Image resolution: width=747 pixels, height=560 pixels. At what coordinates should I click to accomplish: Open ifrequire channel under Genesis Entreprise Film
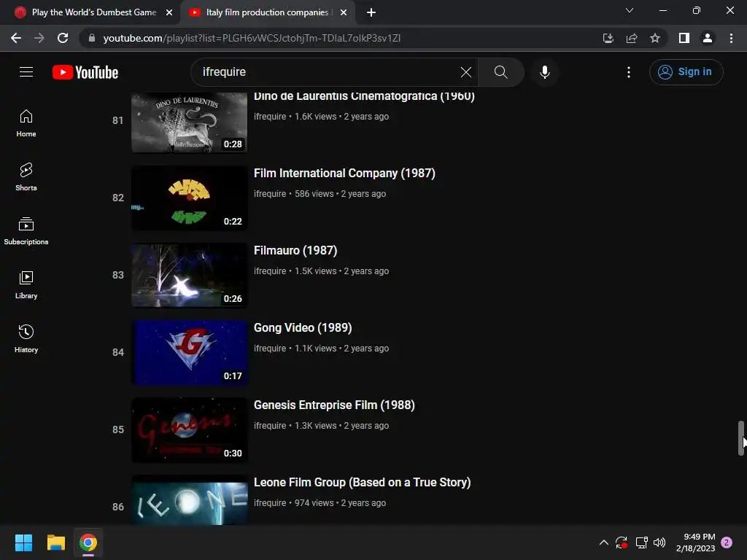(x=270, y=426)
